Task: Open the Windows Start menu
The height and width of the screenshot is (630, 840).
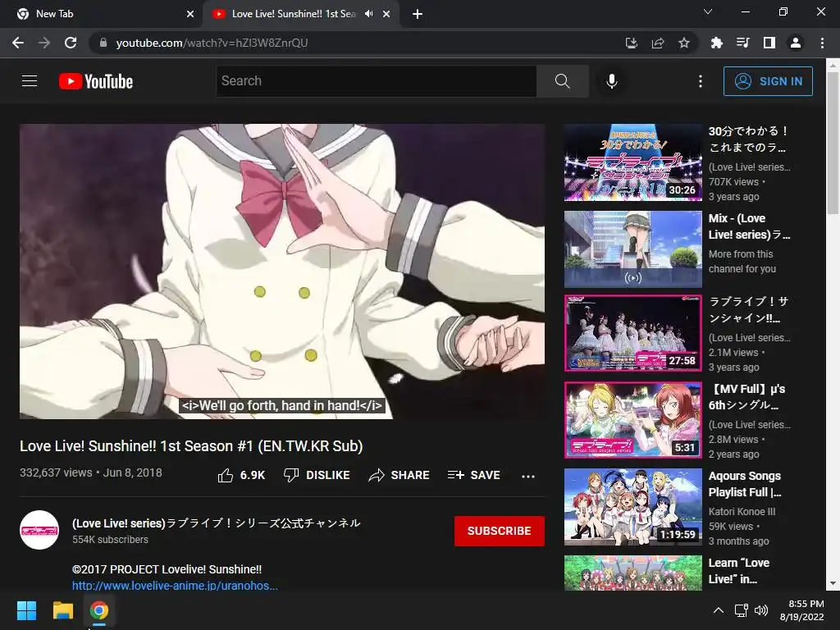Action: click(x=26, y=610)
